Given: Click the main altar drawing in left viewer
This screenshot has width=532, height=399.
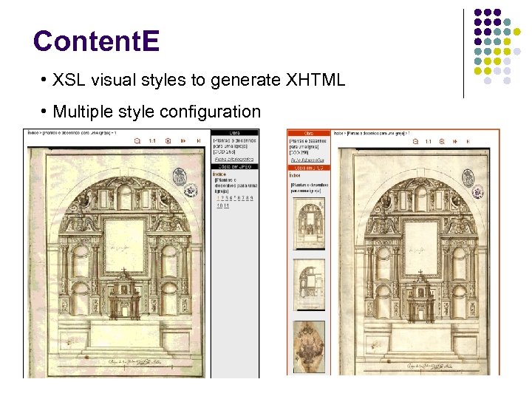Looking at the screenshot, I should (116, 262).
